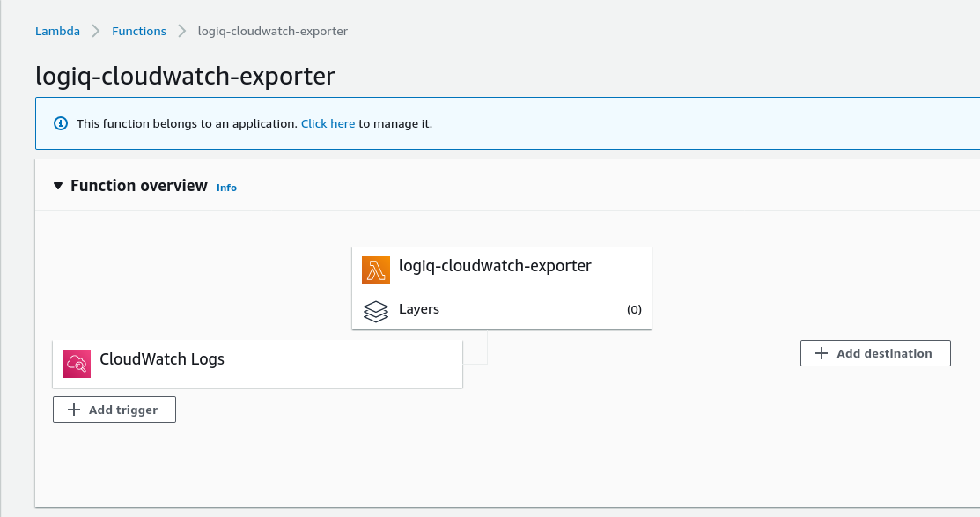Select logiq-cloudwatch-exporter breadcrumb text
This screenshot has height=517, width=980.
click(272, 31)
